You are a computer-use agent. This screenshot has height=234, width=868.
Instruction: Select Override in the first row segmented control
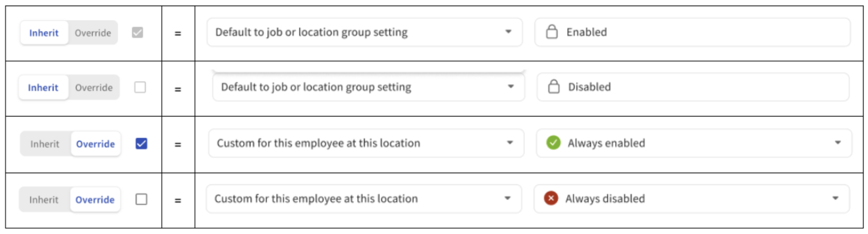point(93,33)
